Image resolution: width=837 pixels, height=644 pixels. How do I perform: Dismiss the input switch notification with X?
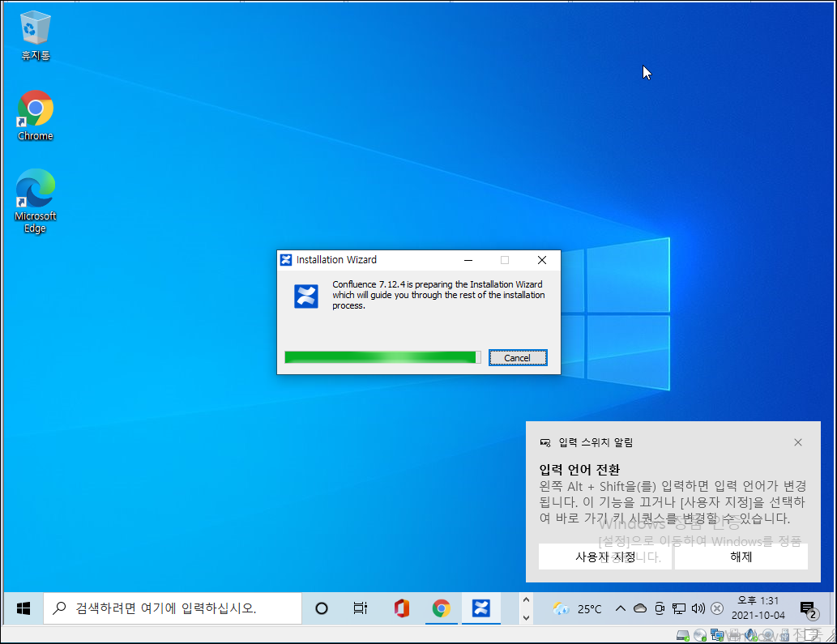point(798,442)
